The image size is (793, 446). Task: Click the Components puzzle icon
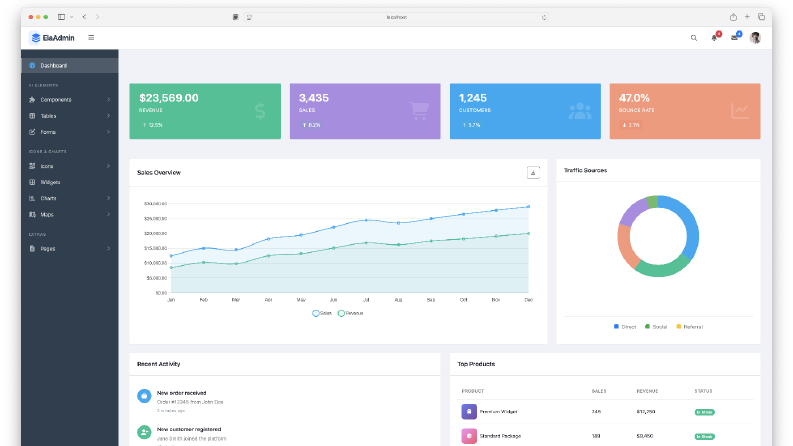[x=32, y=100]
